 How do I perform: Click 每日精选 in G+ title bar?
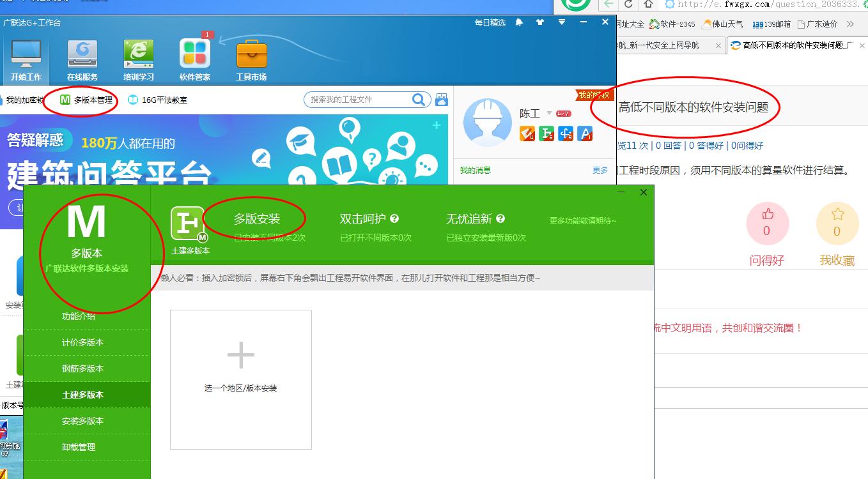point(490,22)
